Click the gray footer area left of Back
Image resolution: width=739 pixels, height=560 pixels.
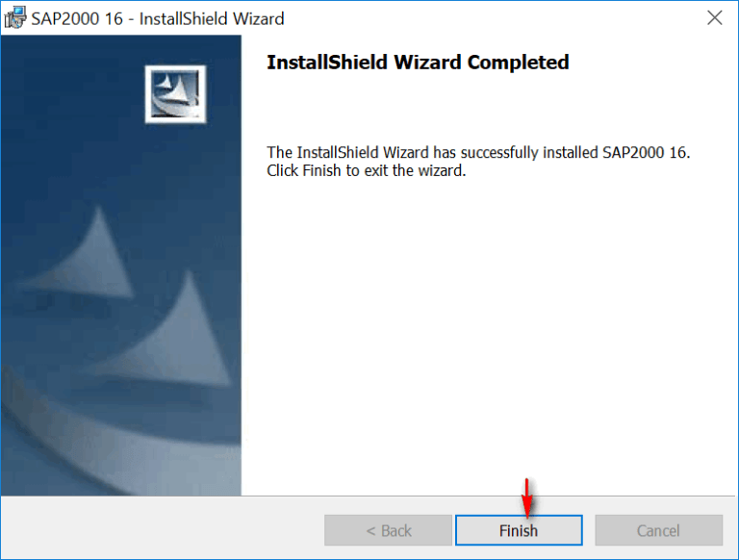pos(163,529)
